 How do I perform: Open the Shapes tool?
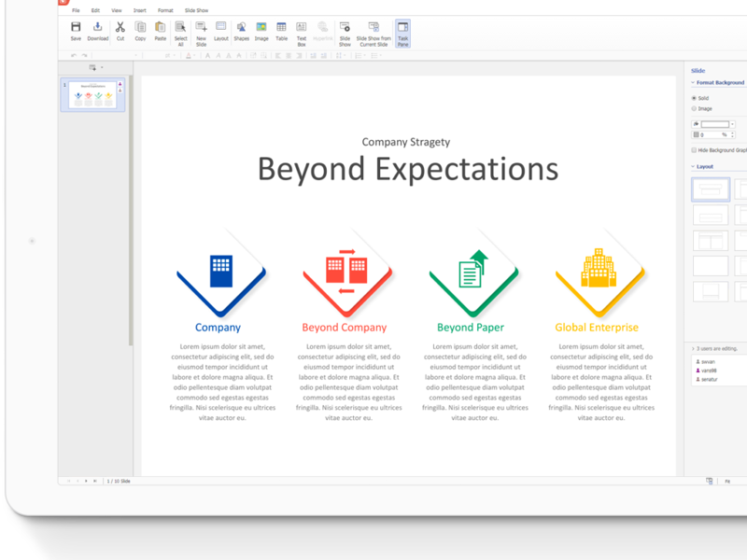[241, 31]
